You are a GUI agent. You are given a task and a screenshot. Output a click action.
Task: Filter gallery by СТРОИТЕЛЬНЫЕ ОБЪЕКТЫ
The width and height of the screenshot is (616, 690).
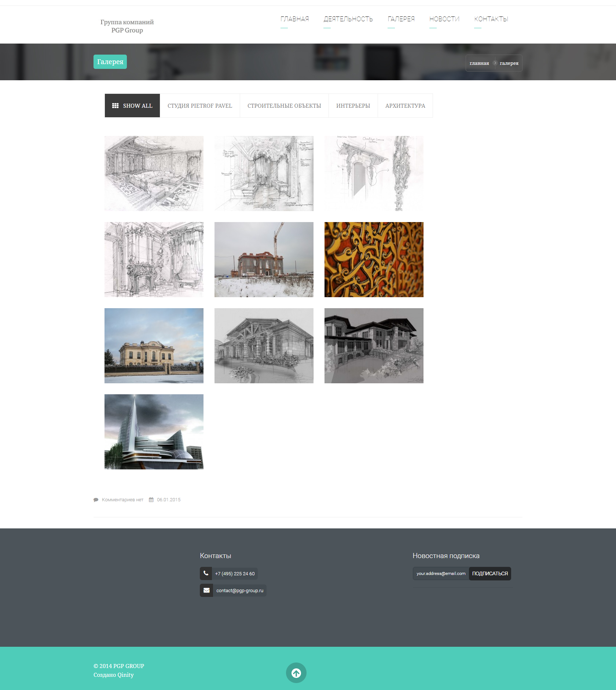tap(284, 106)
